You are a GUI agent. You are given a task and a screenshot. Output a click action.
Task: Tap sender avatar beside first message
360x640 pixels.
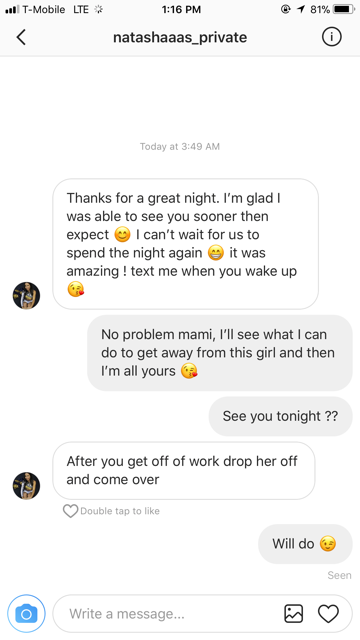tap(26, 296)
